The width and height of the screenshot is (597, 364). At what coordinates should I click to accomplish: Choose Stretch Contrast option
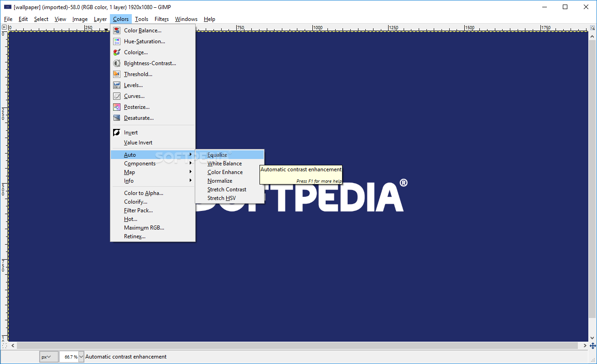tap(229, 190)
